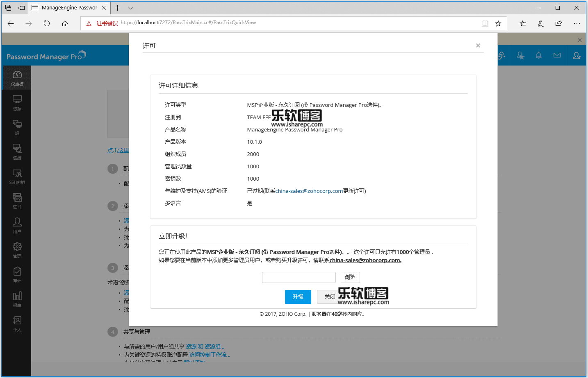Click the tab preview dropdown chevron
The image size is (588, 378).
click(130, 8)
